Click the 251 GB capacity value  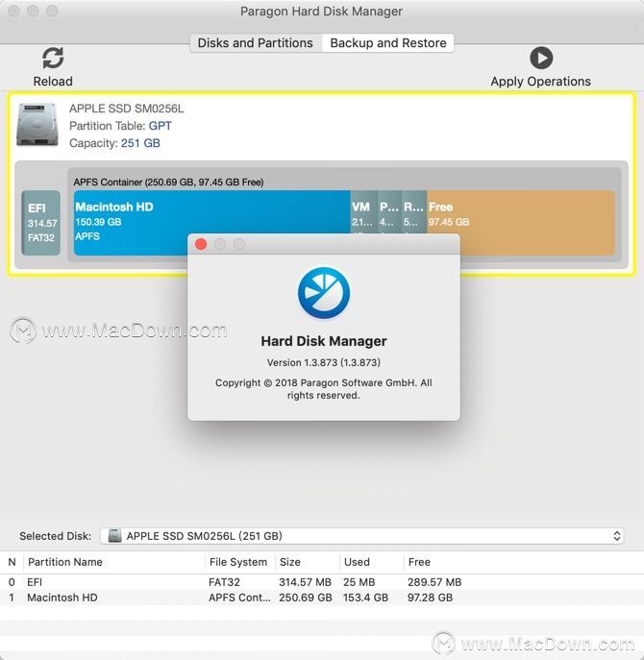pos(140,143)
